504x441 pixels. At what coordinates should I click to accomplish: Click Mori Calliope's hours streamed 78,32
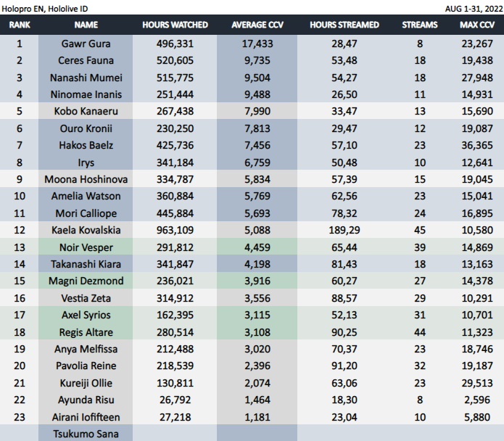point(344,213)
